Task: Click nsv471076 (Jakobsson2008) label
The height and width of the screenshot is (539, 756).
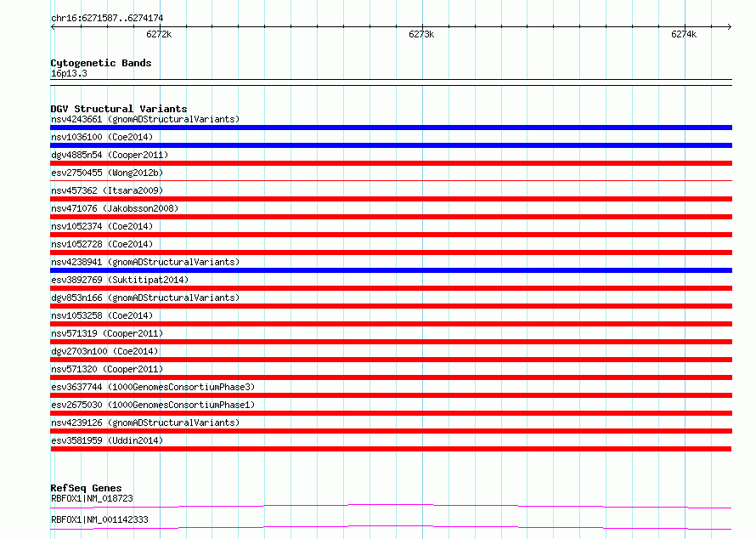Action: tap(115, 208)
